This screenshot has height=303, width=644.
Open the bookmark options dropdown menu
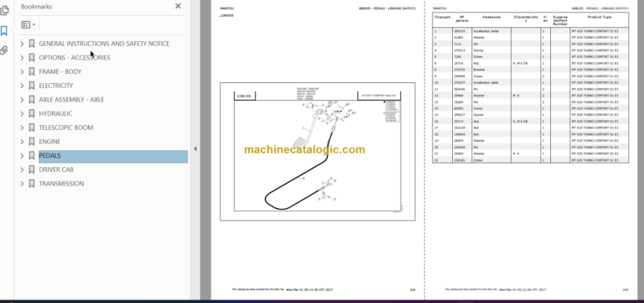coord(29,24)
